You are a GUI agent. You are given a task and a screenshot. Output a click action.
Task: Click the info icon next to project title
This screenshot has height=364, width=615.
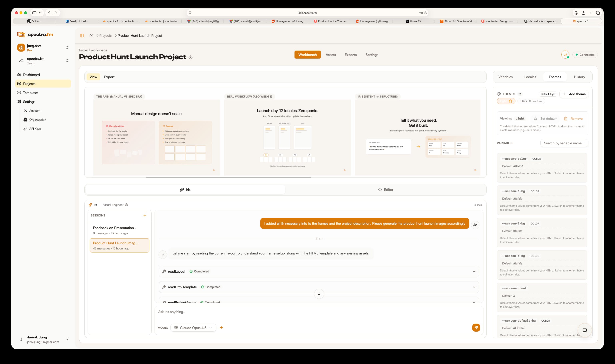click(191, 57)
